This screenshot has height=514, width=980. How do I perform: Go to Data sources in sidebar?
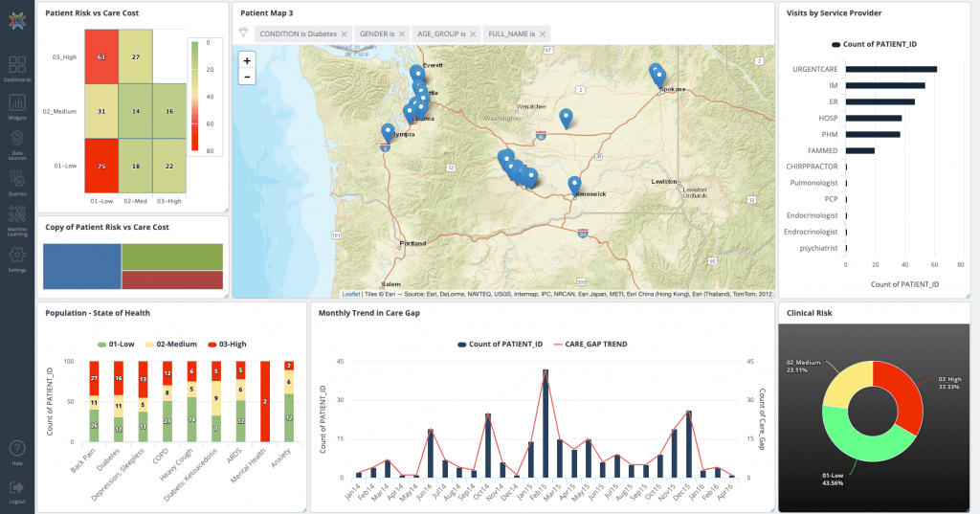[x=17, y=142]
